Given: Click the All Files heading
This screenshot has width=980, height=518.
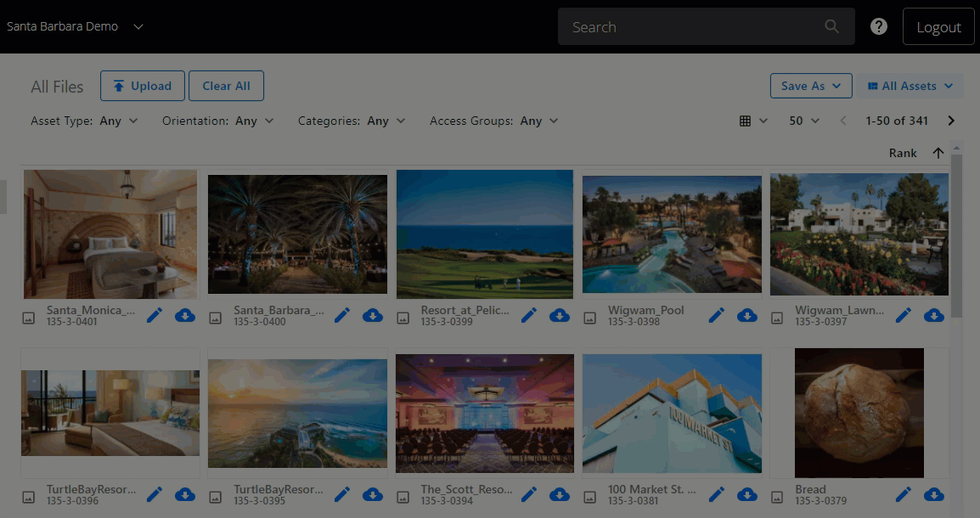Looking at the screenshot, I should pyautogui.click(x=57, y=87).
